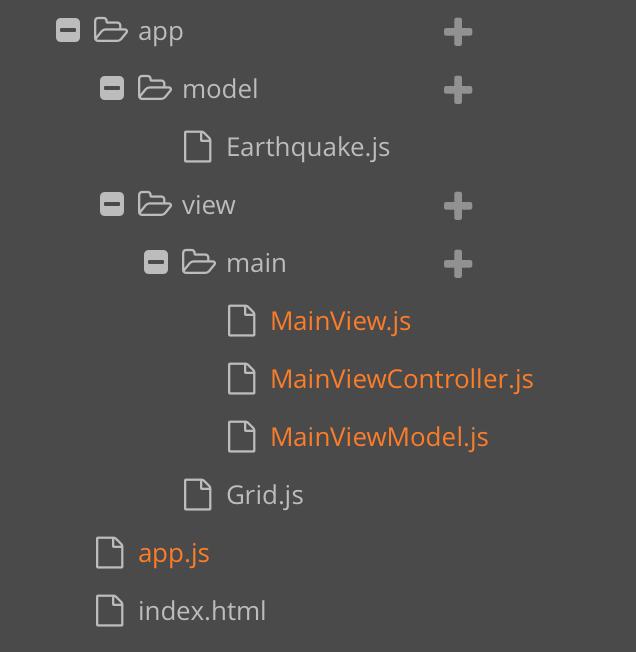Add a file to the model folder

458,89
